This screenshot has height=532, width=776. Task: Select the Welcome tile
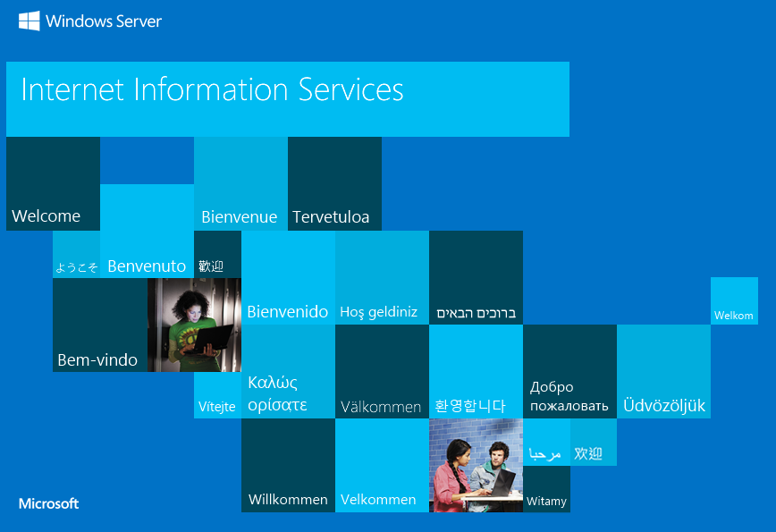tap(53, 183)
